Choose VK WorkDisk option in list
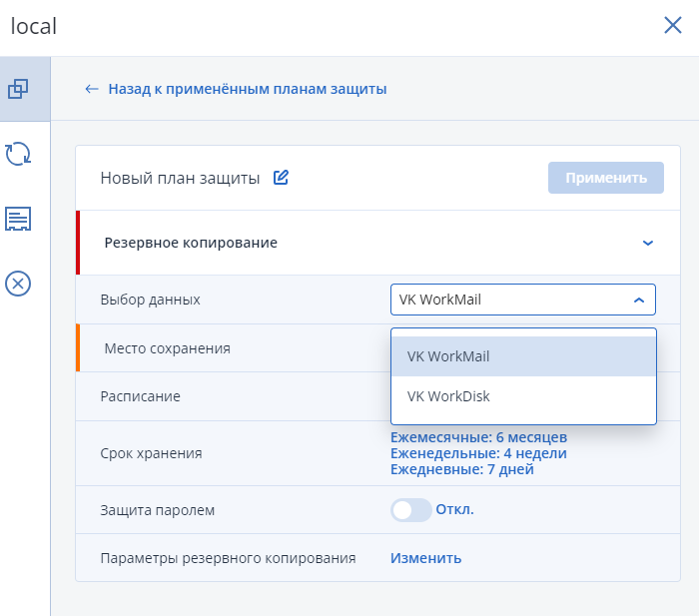699x616 pixels. (523, 395)
